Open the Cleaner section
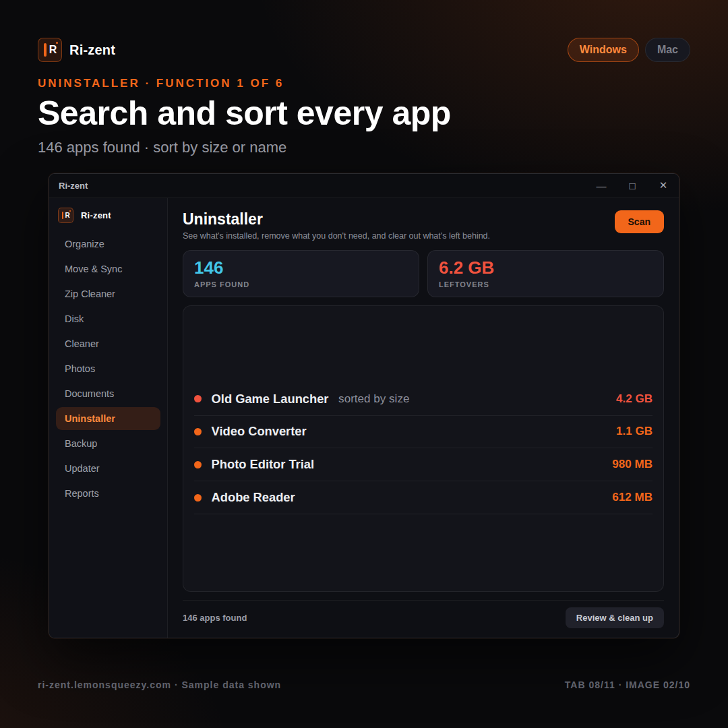The height and width of the screenshot is (728, 728). (x=108, y=344)
